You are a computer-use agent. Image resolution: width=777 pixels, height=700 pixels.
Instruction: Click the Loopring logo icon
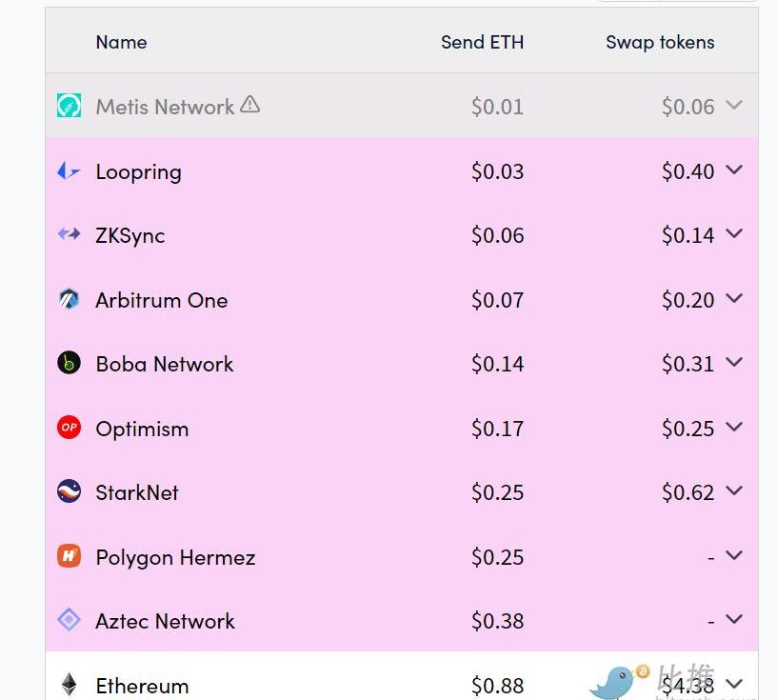(69, 171)
